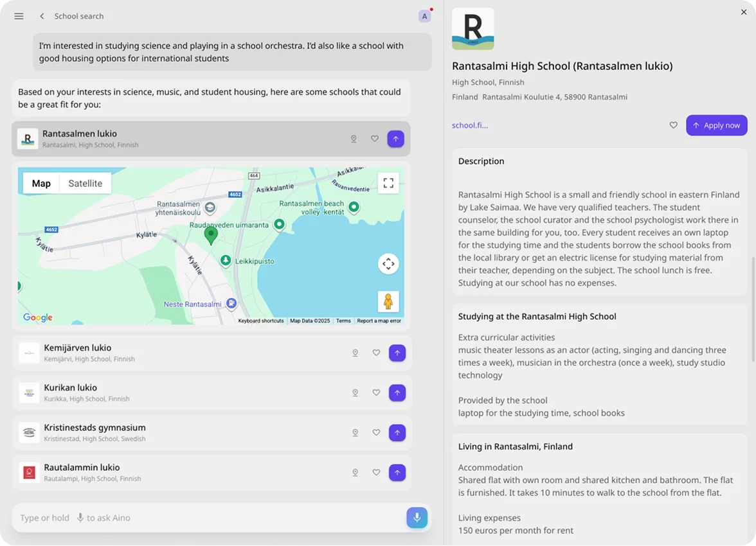Toggle favorite heart in school detail panel
The height and width of the screenshot is (546, 756).
click(x=674, y=125)
